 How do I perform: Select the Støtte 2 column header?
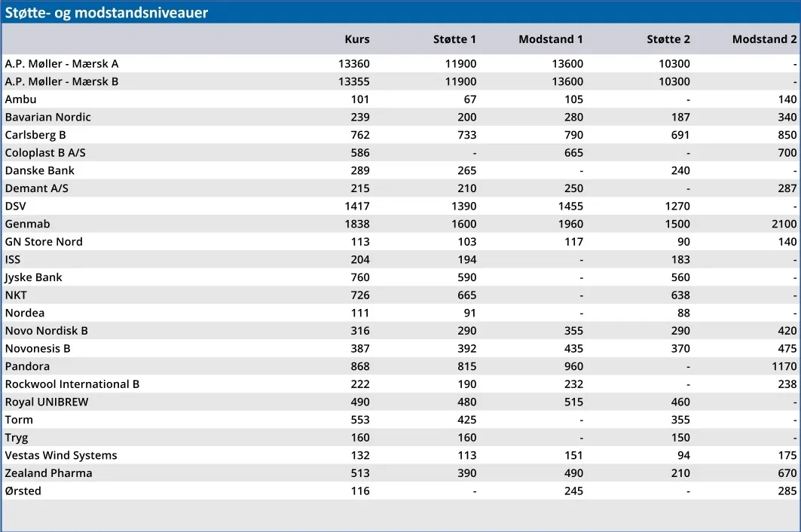668,39
